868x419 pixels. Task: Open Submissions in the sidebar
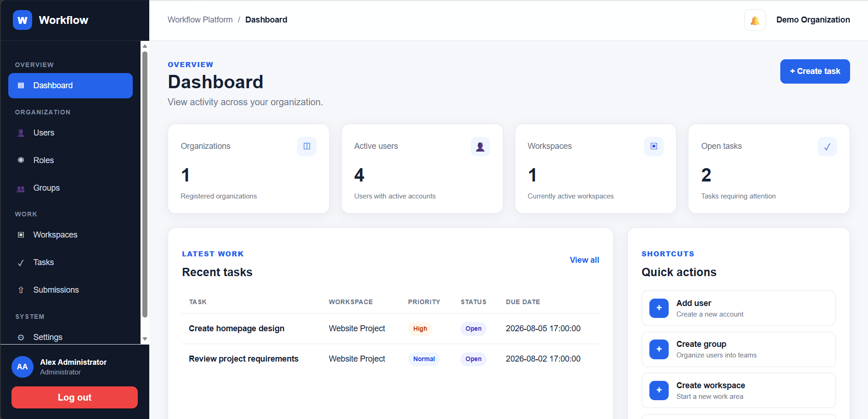pos(70,290)
